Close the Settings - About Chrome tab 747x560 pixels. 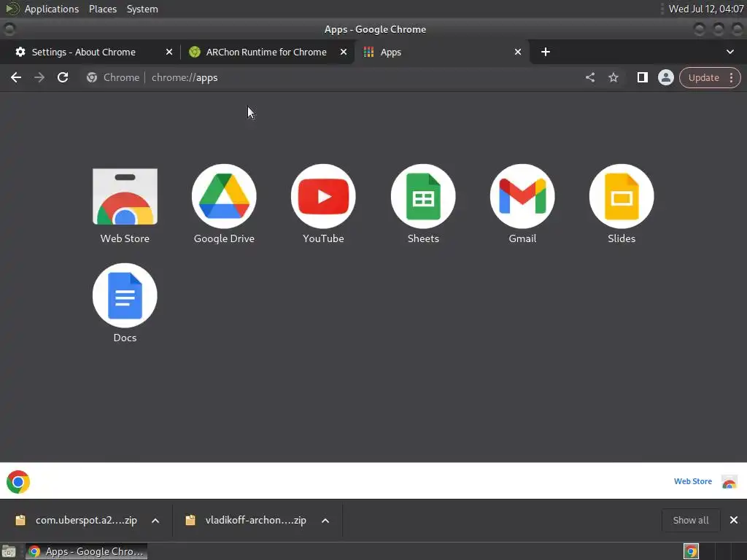[169, 52]
